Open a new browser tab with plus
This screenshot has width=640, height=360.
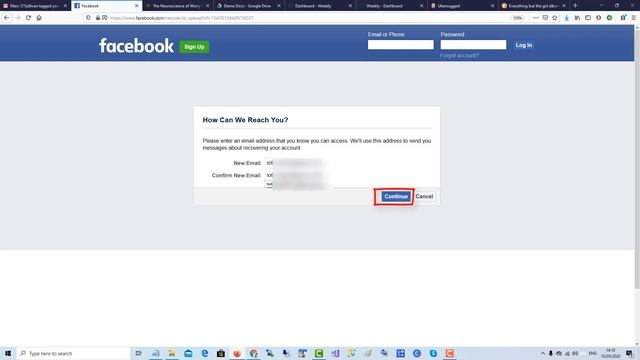click(575, 6)
